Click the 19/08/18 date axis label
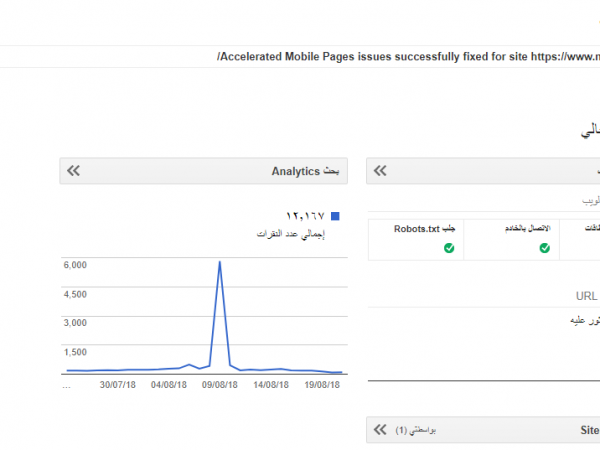The image size is (600, 450). (x=323, y=384)
